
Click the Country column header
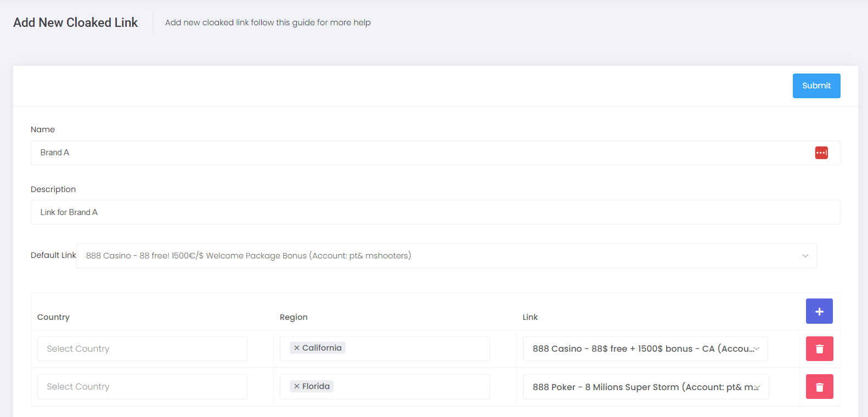[53, 317]
